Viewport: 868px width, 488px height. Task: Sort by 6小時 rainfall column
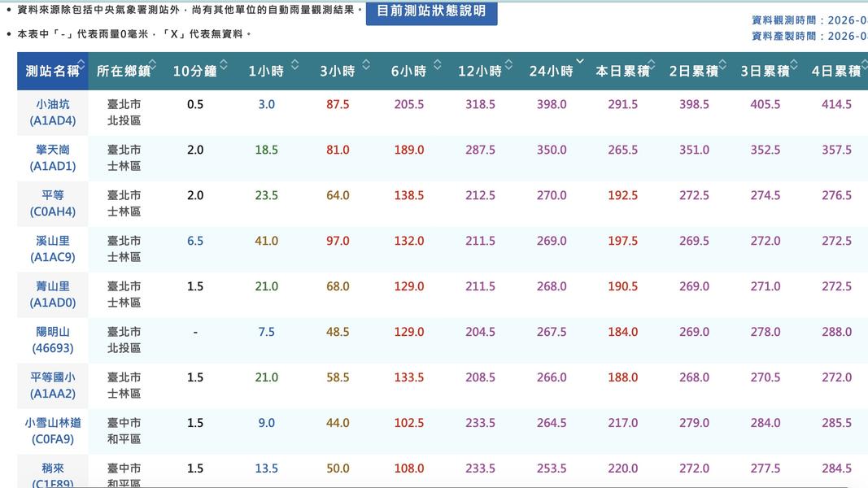[x=409, y=71]
